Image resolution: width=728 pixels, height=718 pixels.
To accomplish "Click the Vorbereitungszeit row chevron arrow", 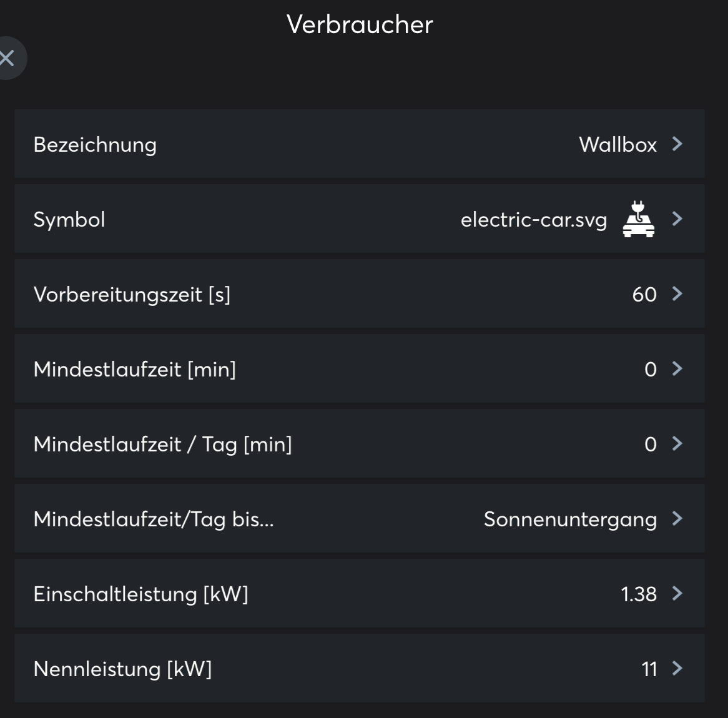I will 677,294.
